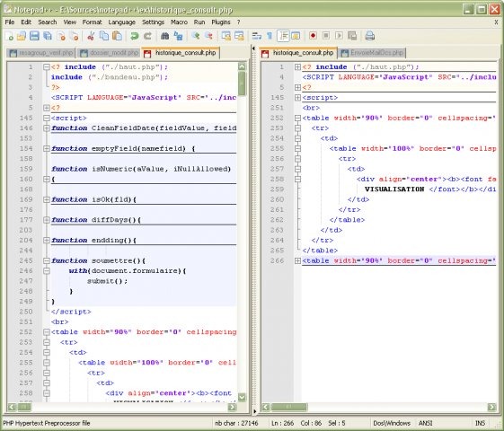Viewport: 504px width, 431px height.
Task: Click right pane horizontal scrollbar right arrow
Action: pyautogui.click(x=491, y=408)
